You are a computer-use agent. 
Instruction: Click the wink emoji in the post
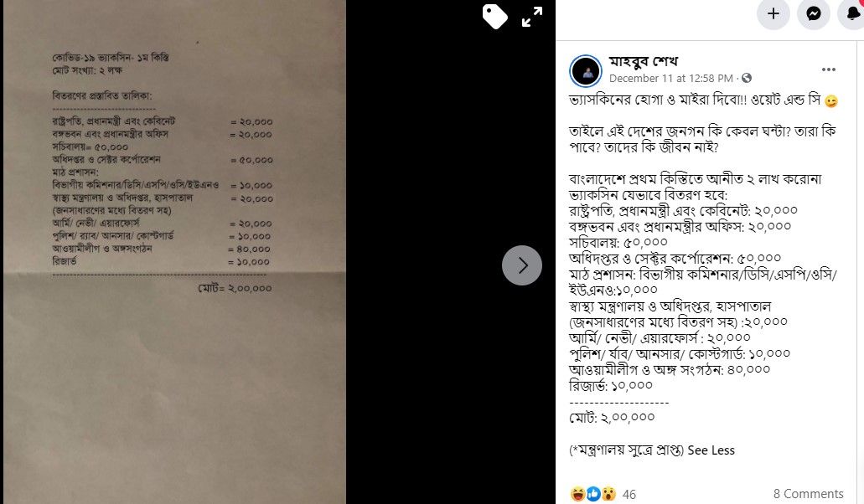pyautogui.click(x=831, y=101)
